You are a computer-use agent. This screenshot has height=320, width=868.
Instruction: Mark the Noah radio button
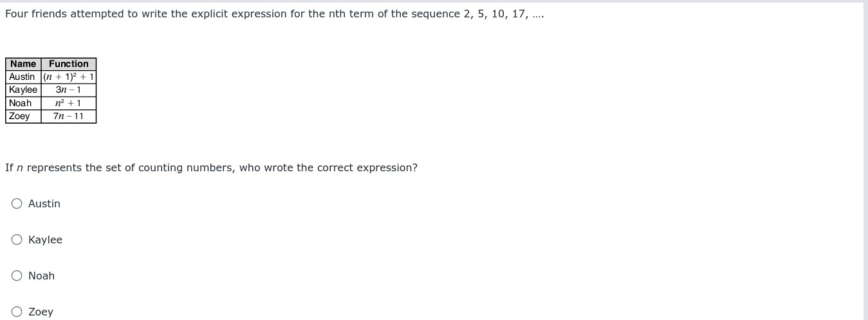coord(17,276)
